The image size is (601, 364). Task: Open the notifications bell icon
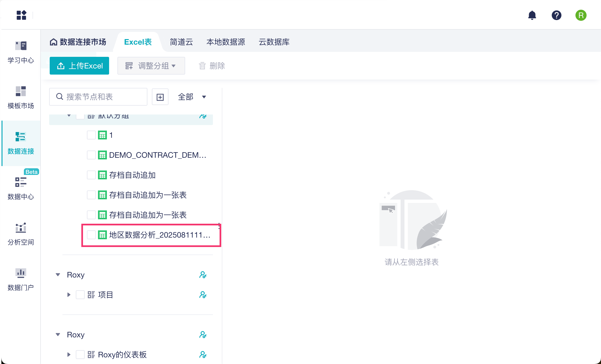tap(532, 15)
